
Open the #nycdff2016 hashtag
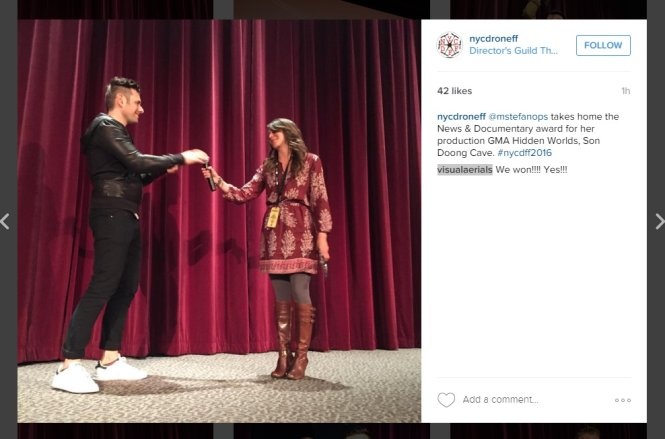[x=525, y=153]
